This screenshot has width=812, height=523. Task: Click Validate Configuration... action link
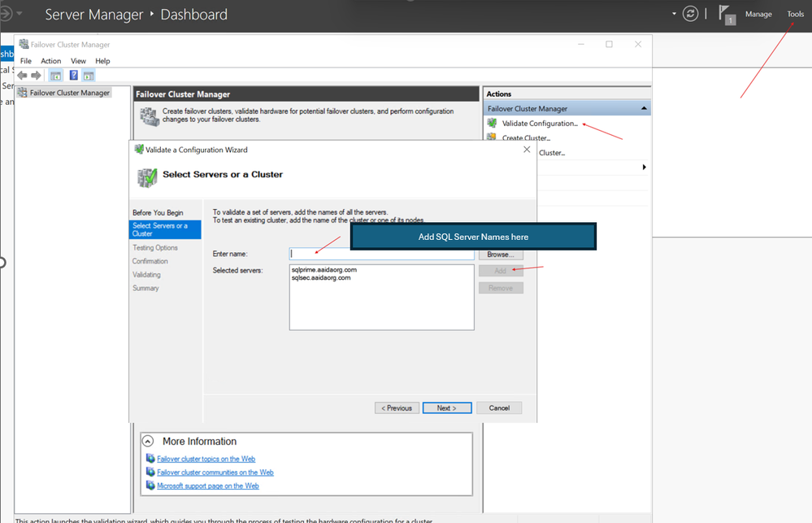coord(540,124)
